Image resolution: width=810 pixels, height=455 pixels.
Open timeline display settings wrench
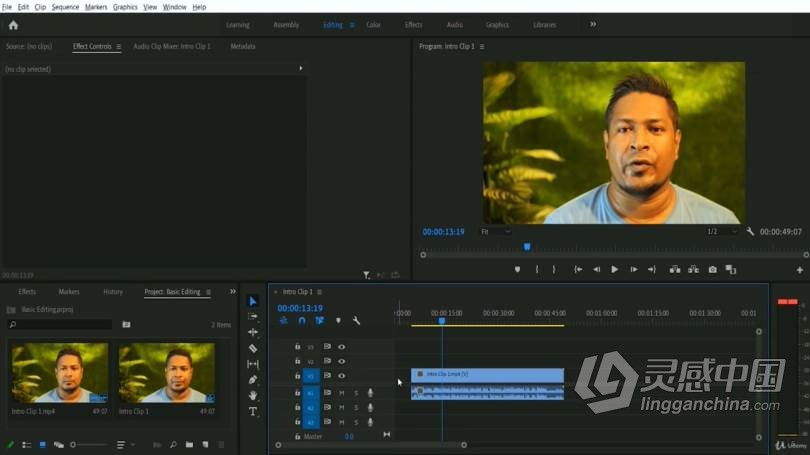pos(356,321)
